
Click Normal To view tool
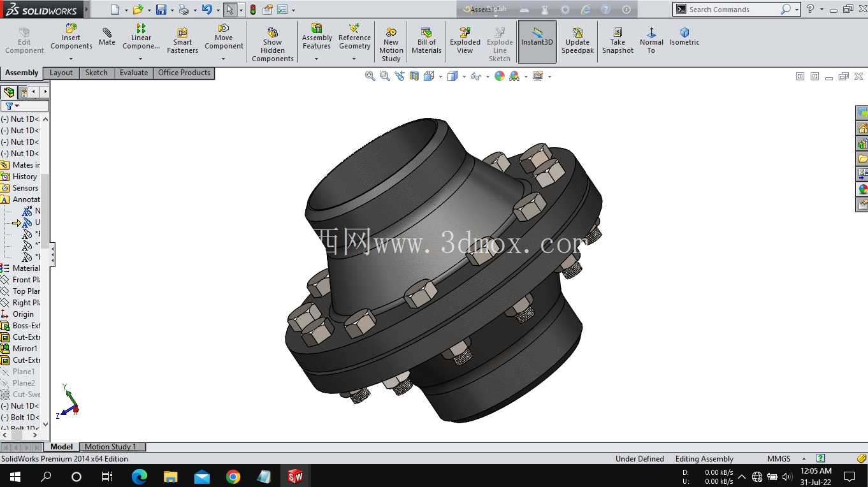[x=651, y=41]
